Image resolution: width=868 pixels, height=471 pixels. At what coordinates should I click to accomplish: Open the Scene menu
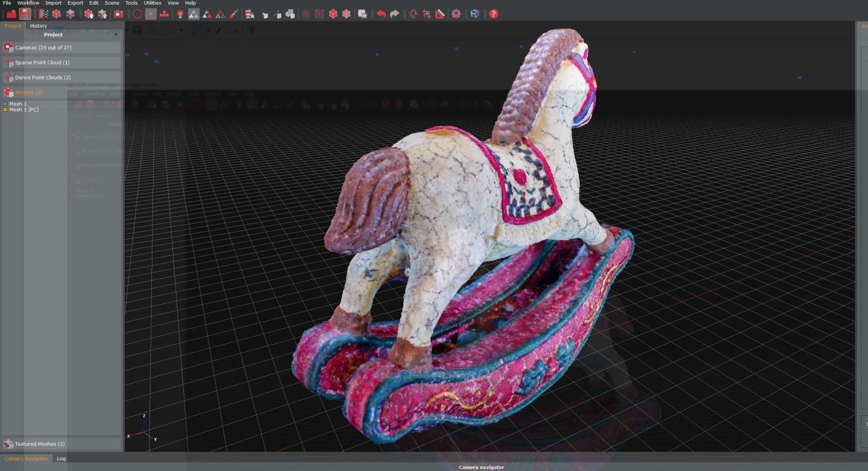[112, 3]
